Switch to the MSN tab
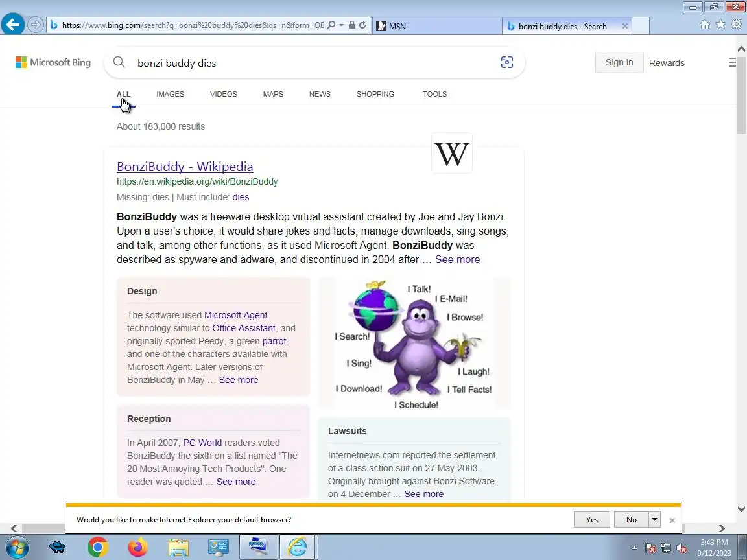Screen dimensions: 747x560 click(437, 26)
